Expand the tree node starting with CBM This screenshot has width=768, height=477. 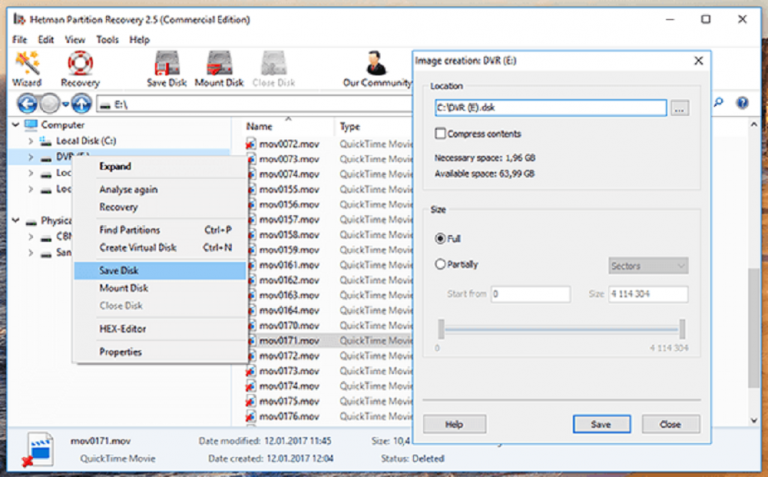pyautogui.click(x=30, y=237)
